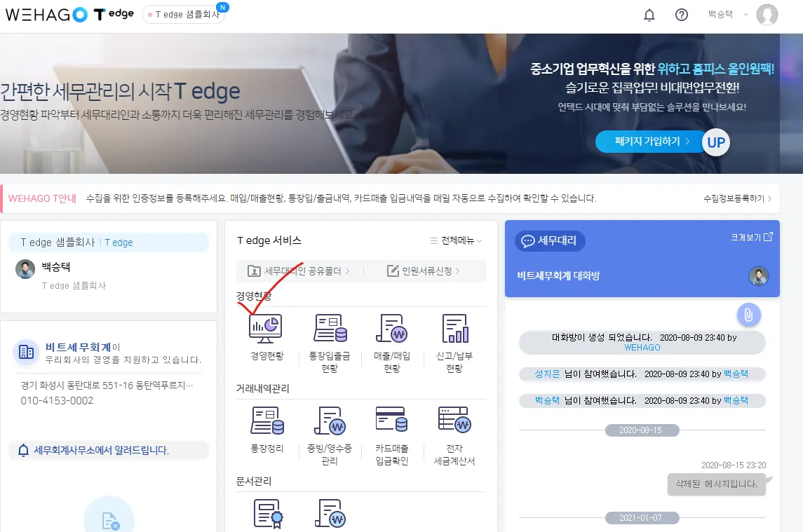Open 증빙/영수증 관리 icon
Screen dimensions: 803x532
coord(330,421)
